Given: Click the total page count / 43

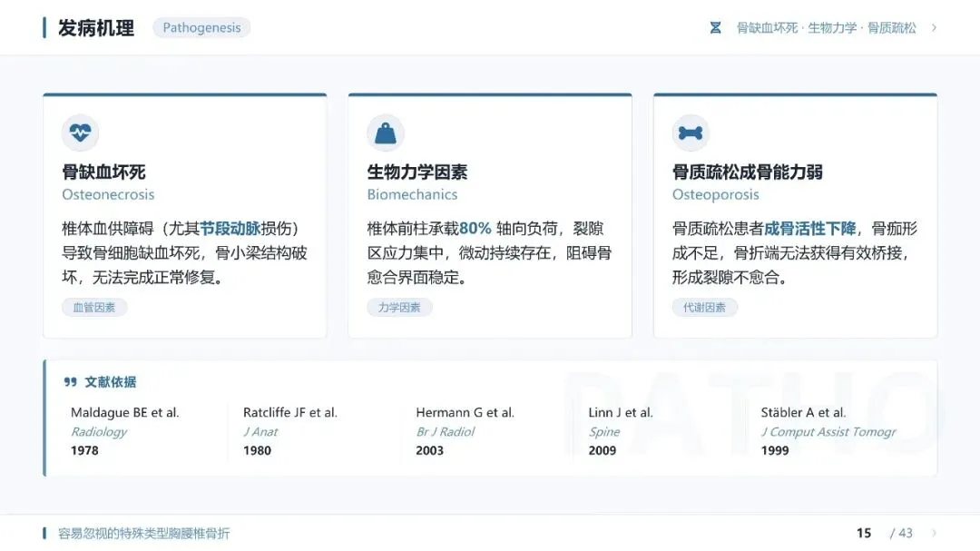Looking at the screenshot, I should pos(901,533).
